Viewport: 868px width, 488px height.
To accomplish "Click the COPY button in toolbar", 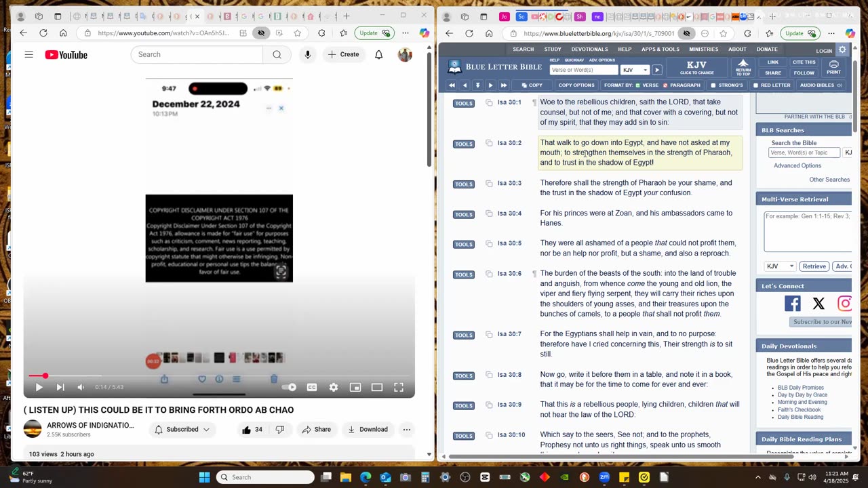I will pos(532,85).
